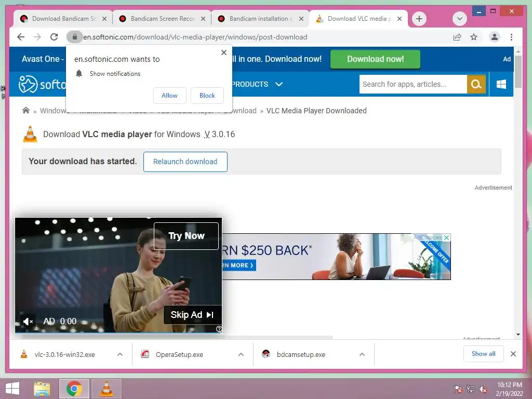Click the VLC cone icon beside title
Screen dimensions: 532x399
point(30,134)
